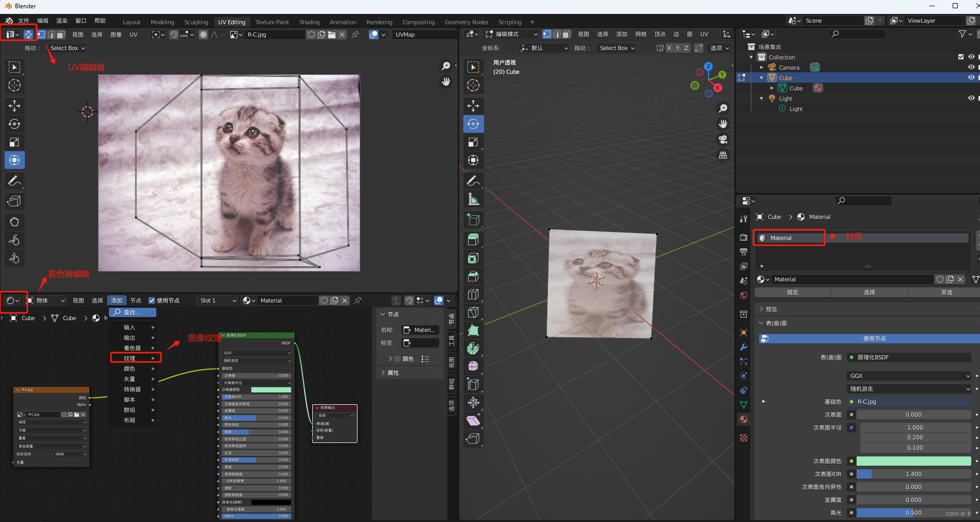Toggle visibility of the Light object
Viewport: 980px width, 522px height.
tap(971, 98)
